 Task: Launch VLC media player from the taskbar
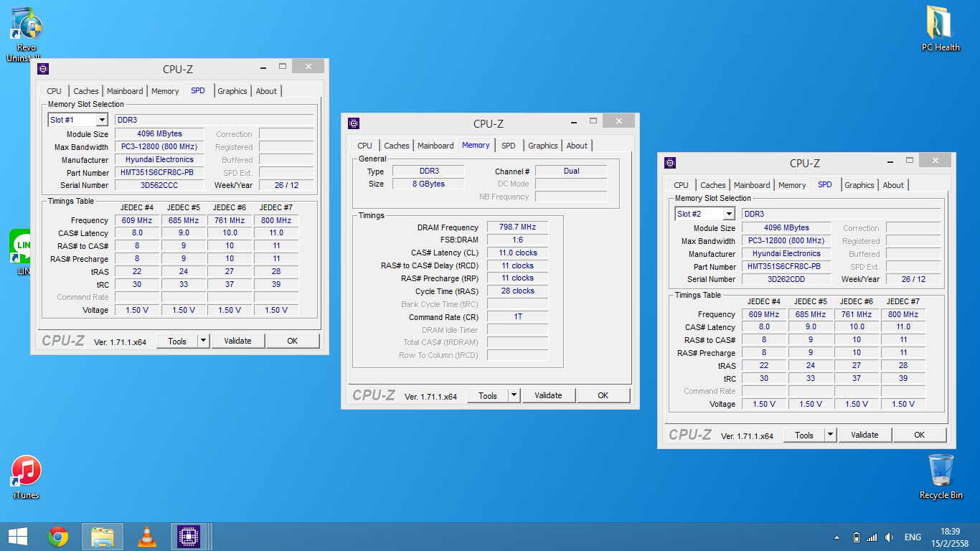point(146,537)
